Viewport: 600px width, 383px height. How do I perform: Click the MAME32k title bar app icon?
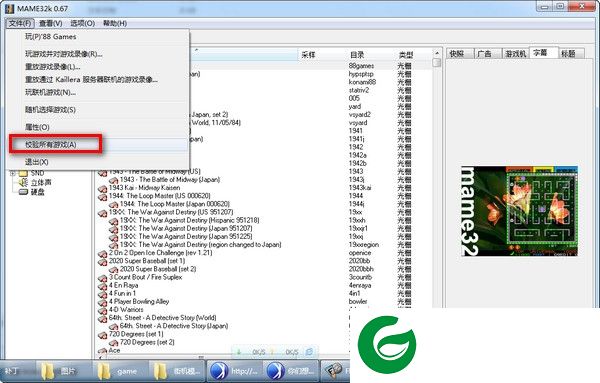pos(10,8)
